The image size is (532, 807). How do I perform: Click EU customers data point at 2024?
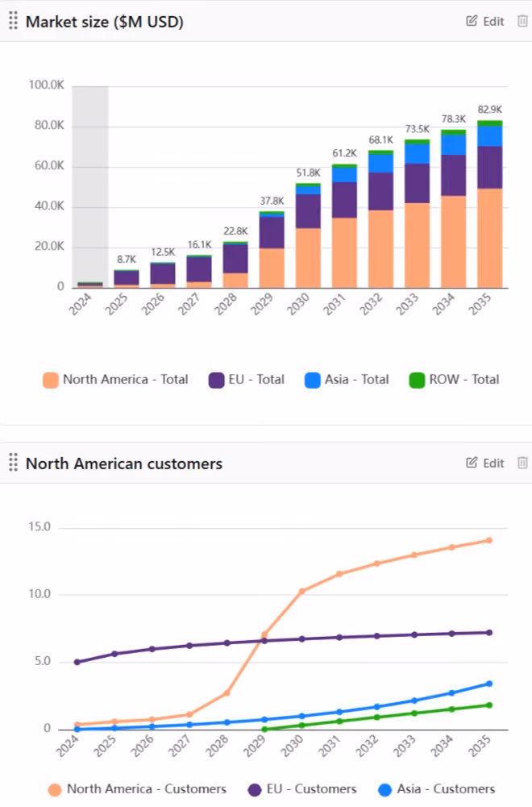(77, 662)
